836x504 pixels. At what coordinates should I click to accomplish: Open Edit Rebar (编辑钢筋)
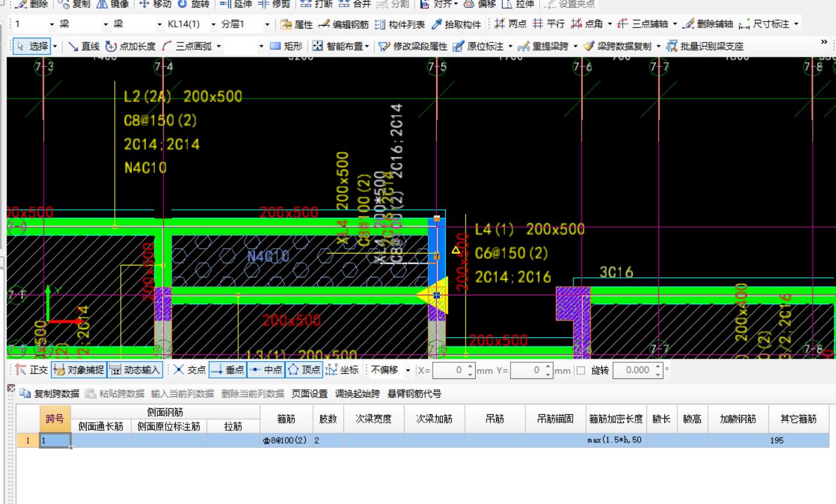[343, 25]
